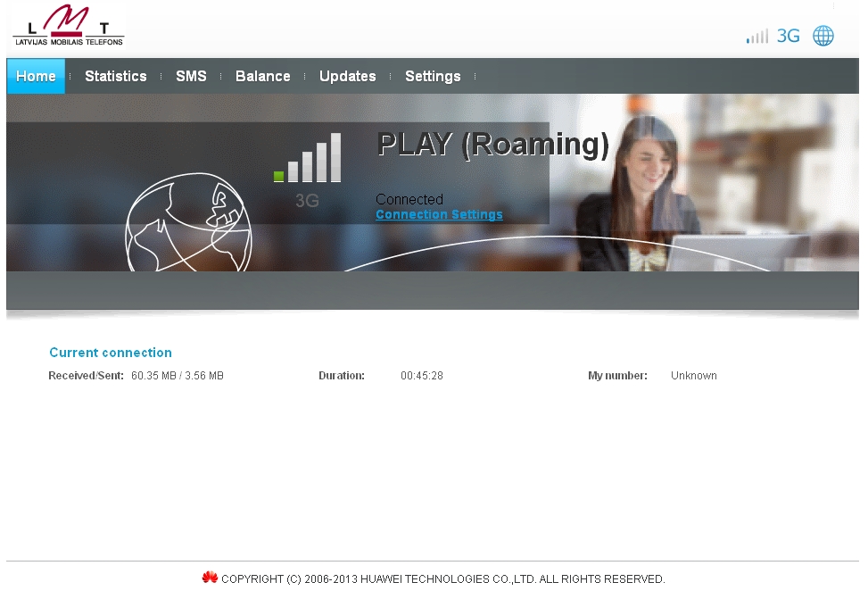This screenshot has height=599, width=868.
Task: Click the PLAY (Roaming) operator name
Action: tap(492, 144)
